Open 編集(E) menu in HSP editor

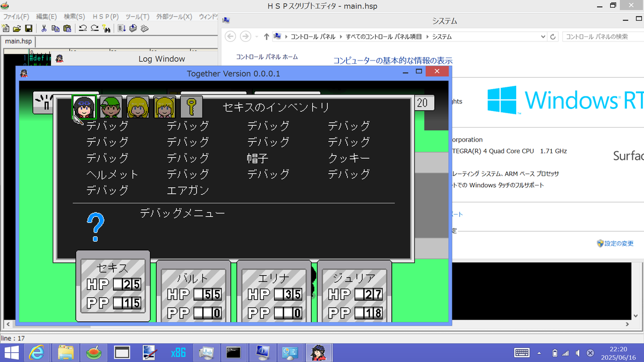[x=46, y=17]
